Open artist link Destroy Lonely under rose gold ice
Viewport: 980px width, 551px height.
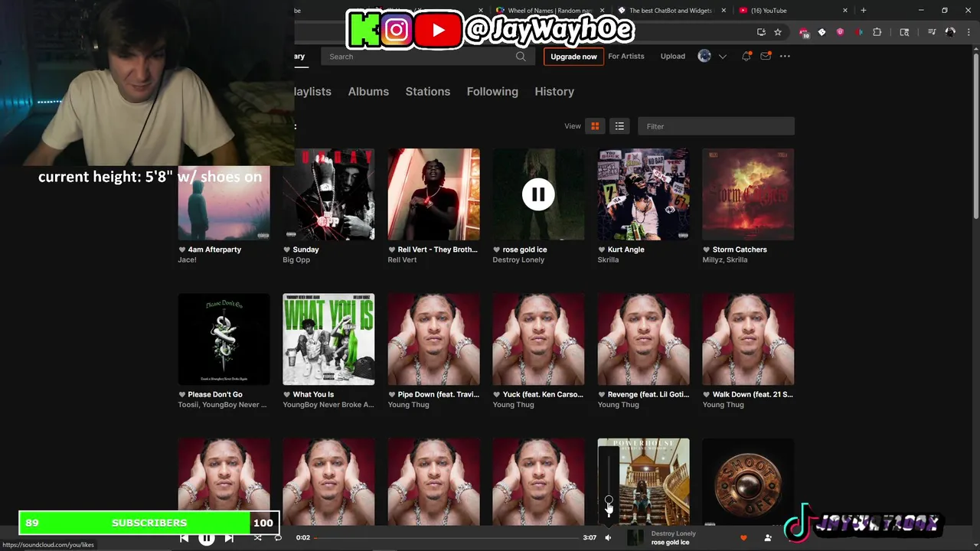[518, 260]
